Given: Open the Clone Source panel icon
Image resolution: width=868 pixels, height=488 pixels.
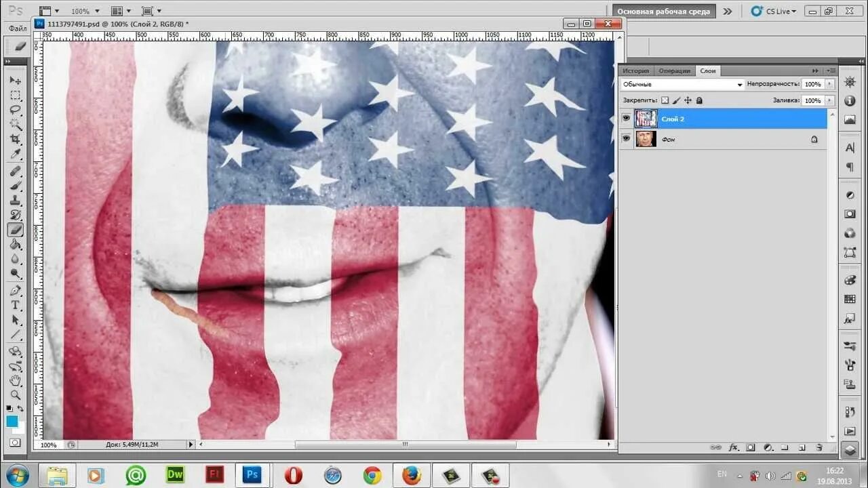Looking at the screenshot, I should (x=850, y=384).
